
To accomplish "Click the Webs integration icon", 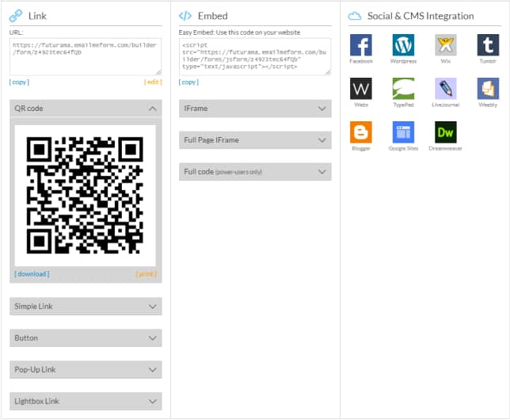I will [x=360, y=89].
